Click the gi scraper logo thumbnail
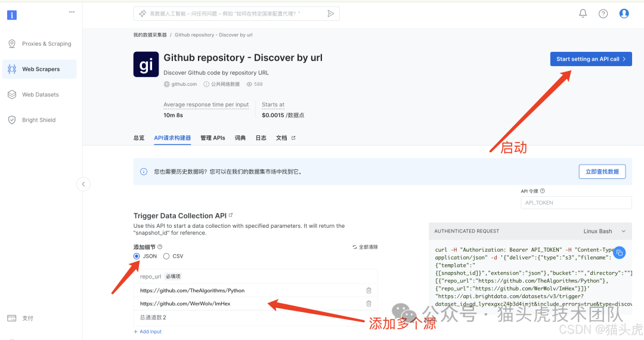Viewport: 644px width, 340px height. (146, 64)
